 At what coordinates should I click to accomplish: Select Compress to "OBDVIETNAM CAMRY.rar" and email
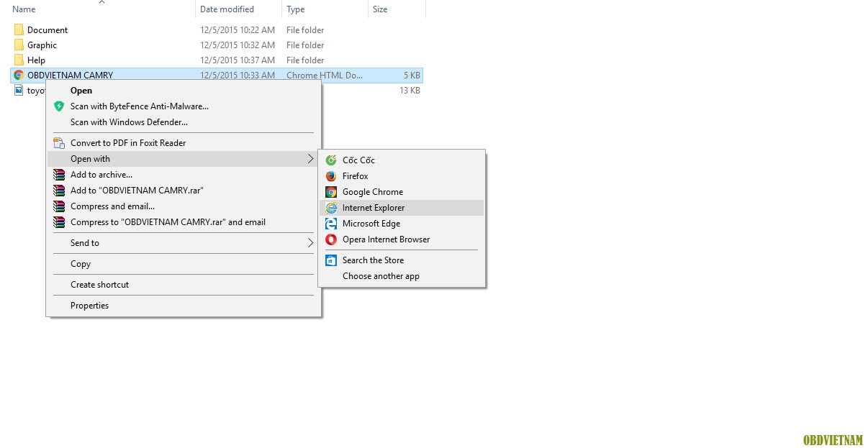click(x=184, y=221)
